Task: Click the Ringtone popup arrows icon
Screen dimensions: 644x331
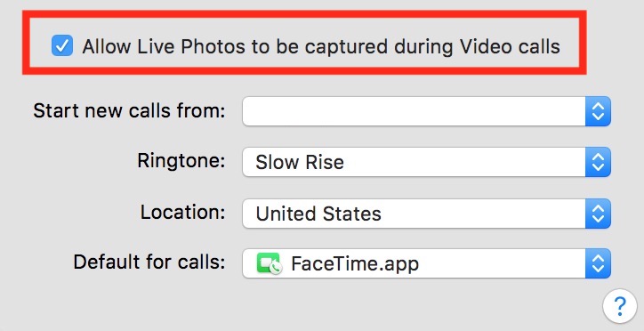Action: click(598, 162)
